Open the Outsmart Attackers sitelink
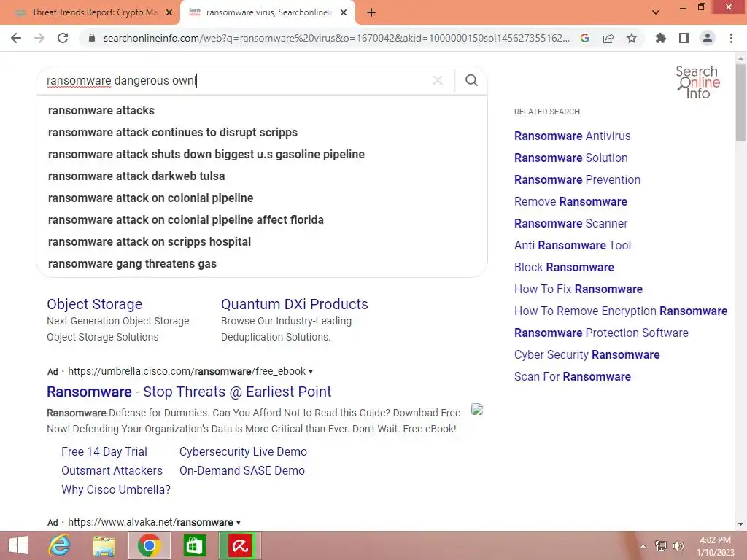The width and height of the screenshot is (747, 560). [112, 470]
